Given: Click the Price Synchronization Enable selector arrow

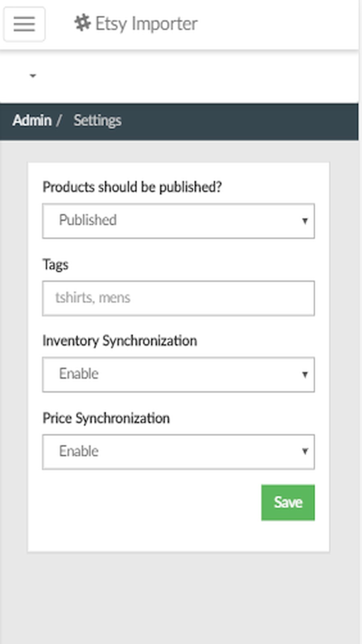Looking at the screenshot, I should click(304, 452).
